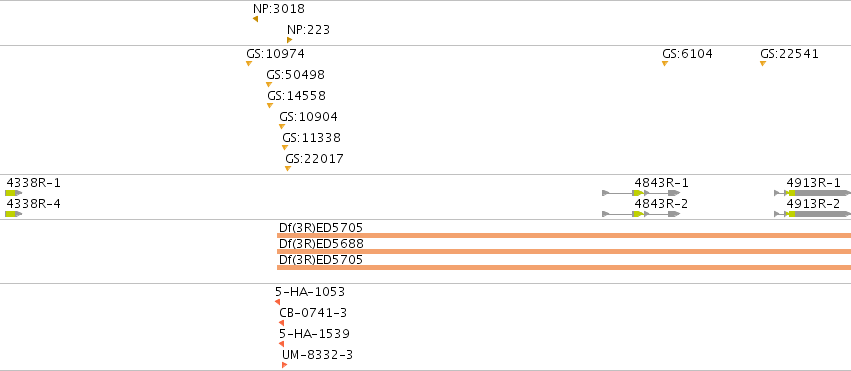Select the GS:10974 insertion triangle
This screenshot has height=371, width=851.
[x=249, y=63]
